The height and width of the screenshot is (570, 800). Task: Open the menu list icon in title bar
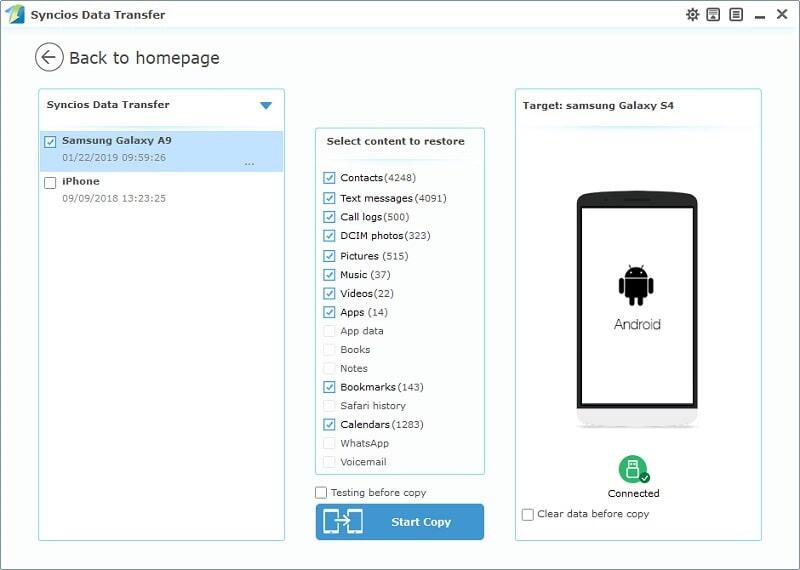point(736,15)
